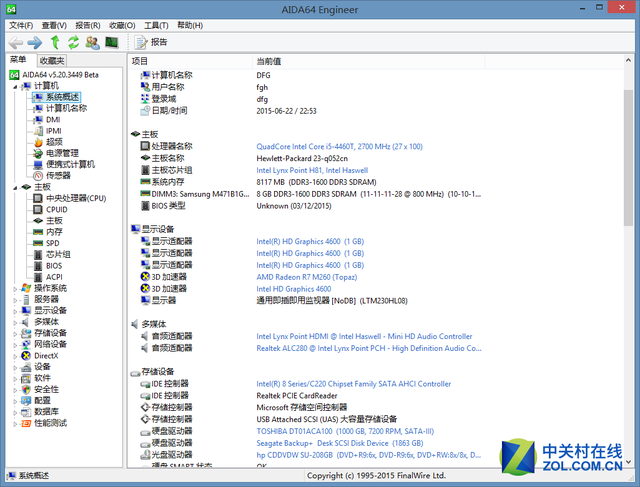This screenshot has height=487, width=640.
Task: Click the 内存 memory module icon
Action: point(38,232)
